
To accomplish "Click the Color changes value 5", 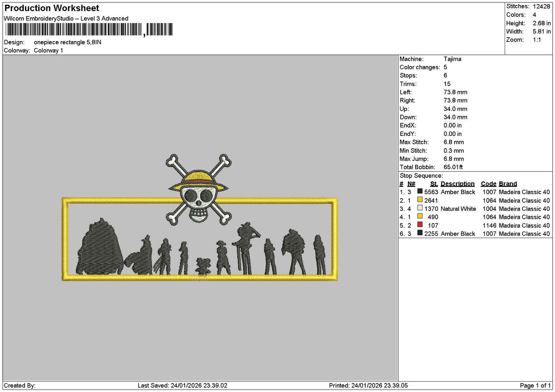I will (445, 68).
